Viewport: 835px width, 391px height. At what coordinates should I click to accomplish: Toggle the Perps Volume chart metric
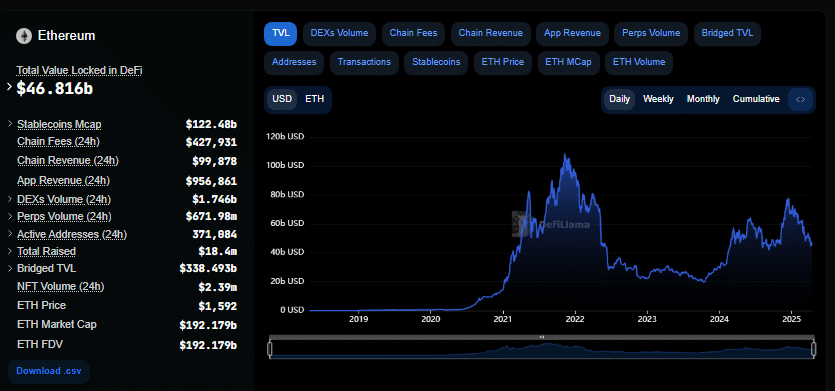coord(651,34)
